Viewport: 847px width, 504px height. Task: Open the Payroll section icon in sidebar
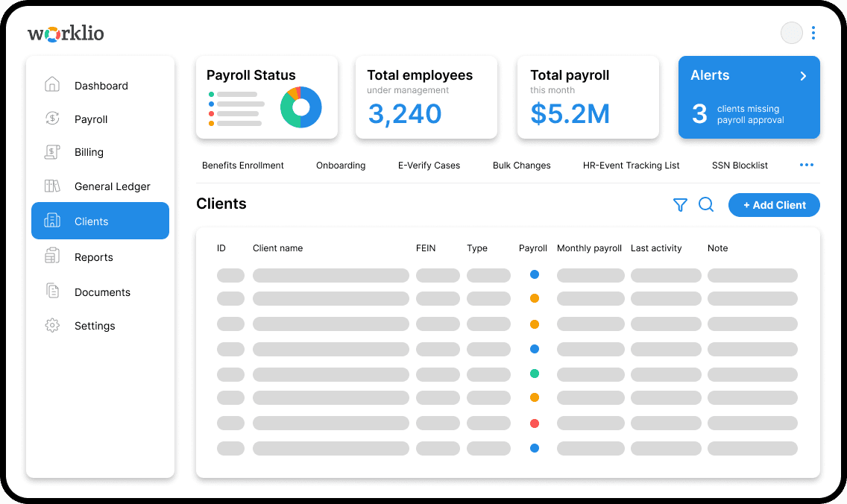pyautogui.click(x=52, y=119)
